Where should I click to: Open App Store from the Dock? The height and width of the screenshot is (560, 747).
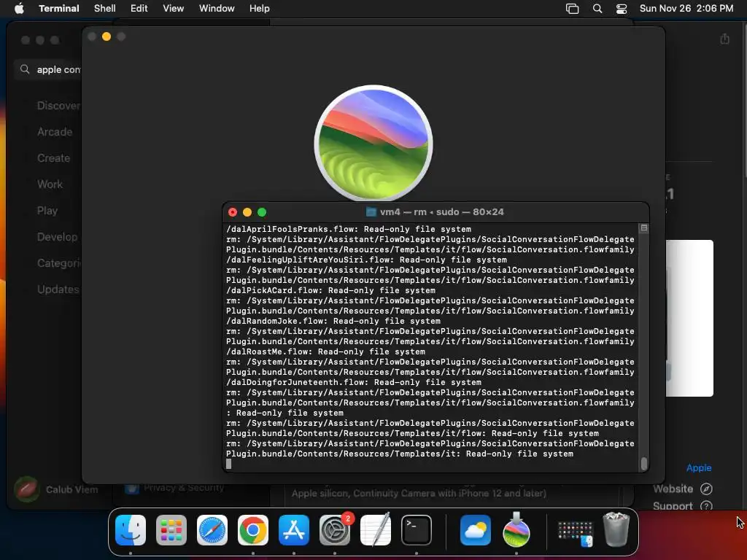click(294, 530)
